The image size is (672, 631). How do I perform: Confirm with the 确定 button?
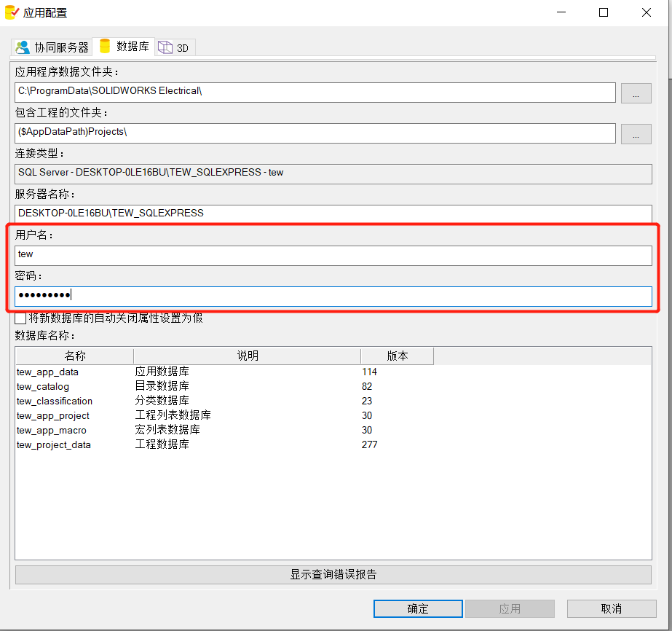coord(418,608)
